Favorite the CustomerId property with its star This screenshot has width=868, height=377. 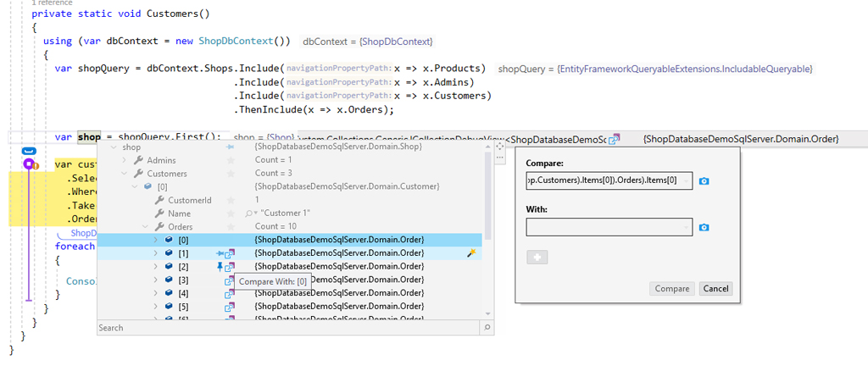click(231, 201)
